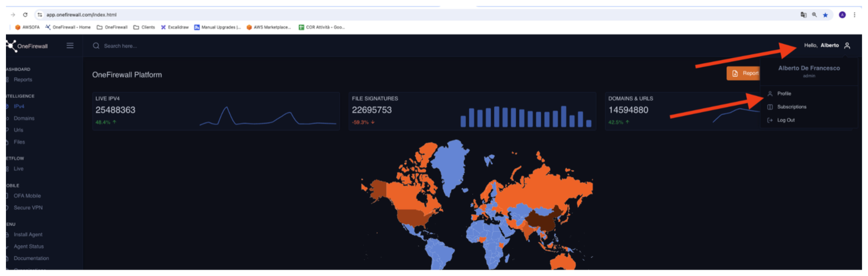
Task: Click the bookmark star icon
Action: (x=825, y=15)
